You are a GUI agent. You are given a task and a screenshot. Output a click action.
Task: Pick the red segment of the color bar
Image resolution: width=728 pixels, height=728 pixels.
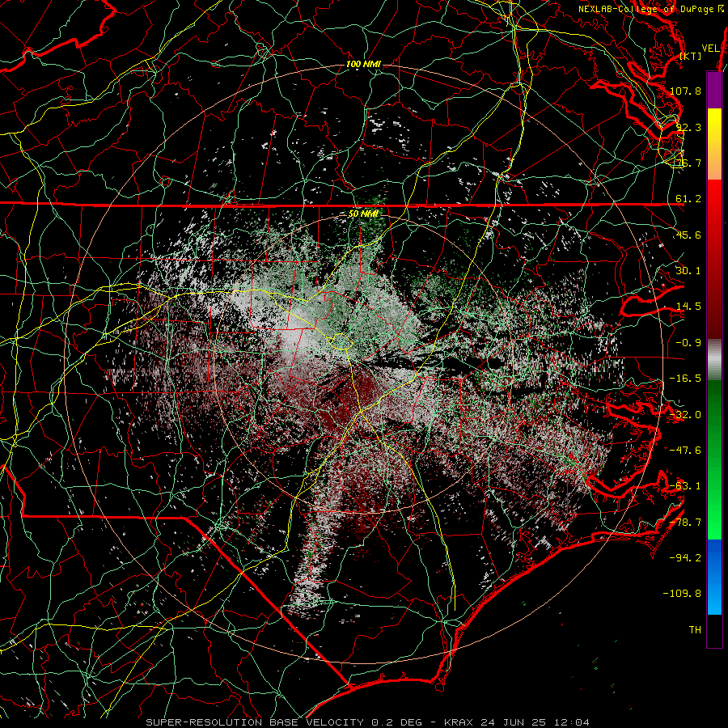714,259
